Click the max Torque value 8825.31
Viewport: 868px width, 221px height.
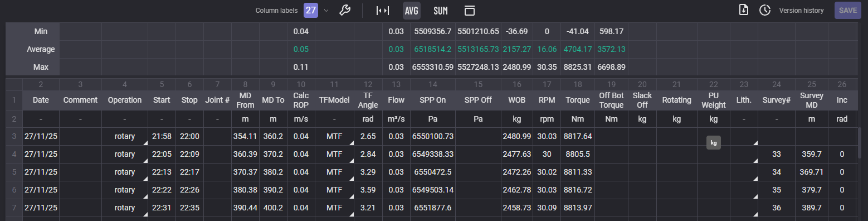click(x=578, y=67)
